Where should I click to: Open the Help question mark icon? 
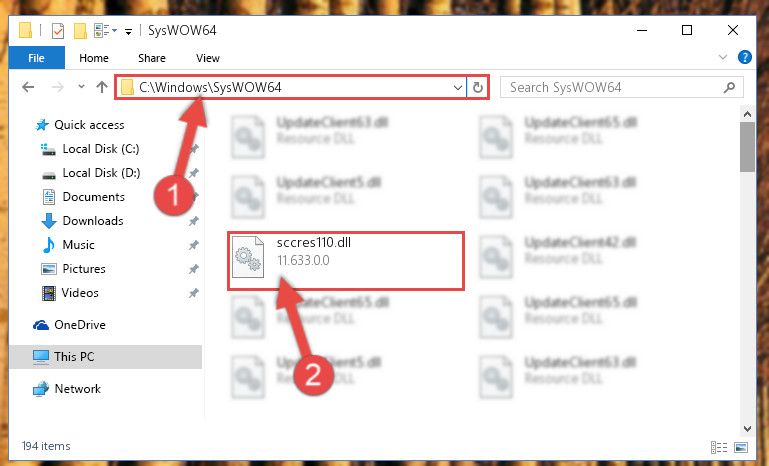(744, 57)
